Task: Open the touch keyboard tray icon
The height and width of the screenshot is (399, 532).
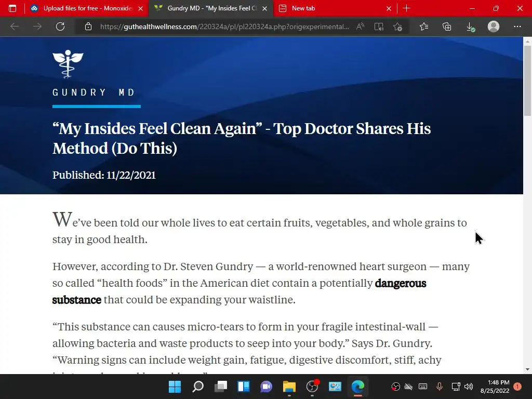Action: [423, 387]
